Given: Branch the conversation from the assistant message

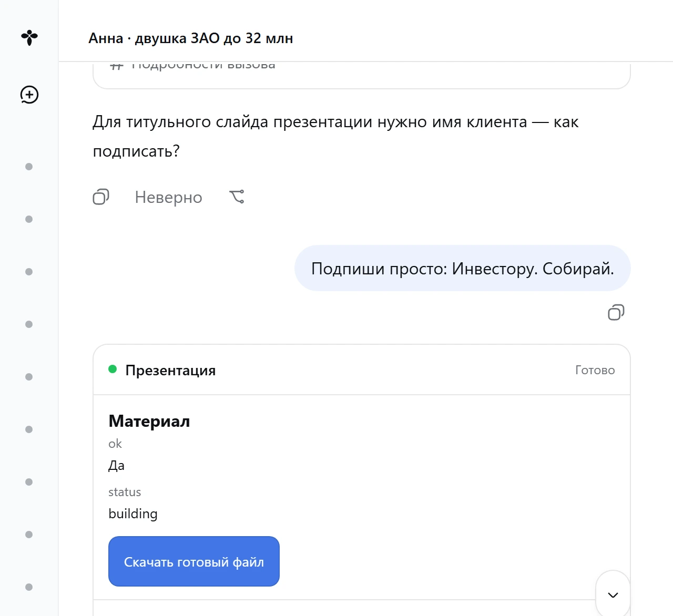Looking at the screenshot, I should pos(237,197).
